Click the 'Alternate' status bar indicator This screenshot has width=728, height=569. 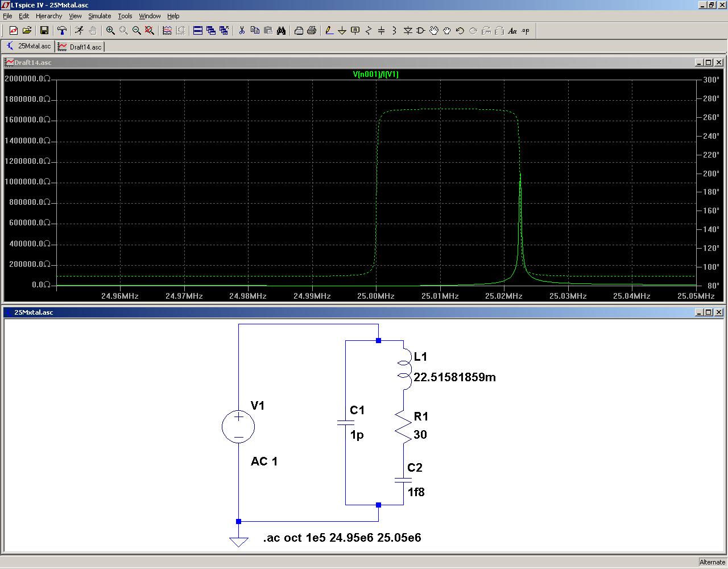click(712, 562)
